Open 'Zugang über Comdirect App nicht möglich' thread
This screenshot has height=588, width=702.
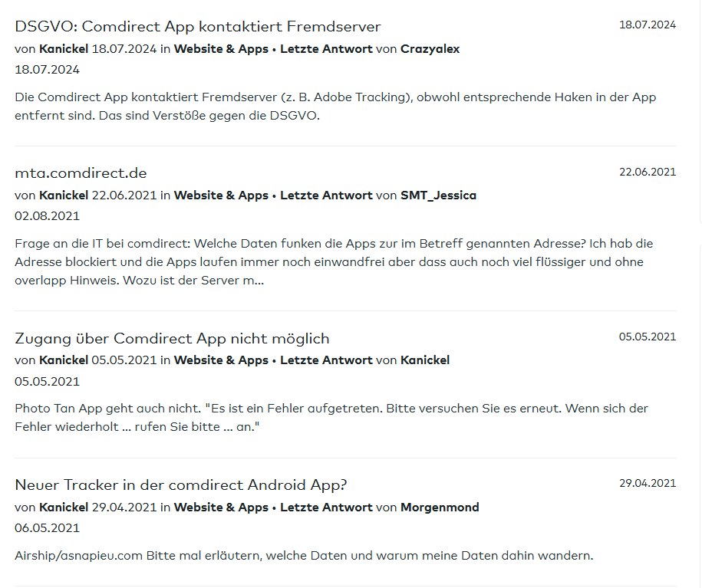[172, 339]
